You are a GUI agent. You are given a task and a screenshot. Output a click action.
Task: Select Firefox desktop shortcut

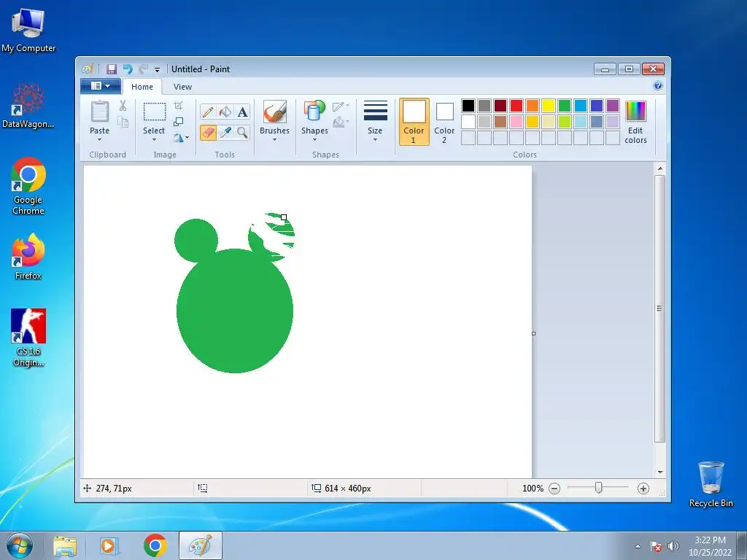click(x=28, y=257)
